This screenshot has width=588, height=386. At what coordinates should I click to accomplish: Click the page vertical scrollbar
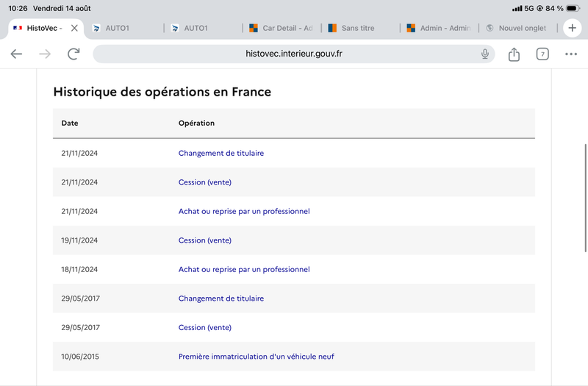(x=585, y=198)
